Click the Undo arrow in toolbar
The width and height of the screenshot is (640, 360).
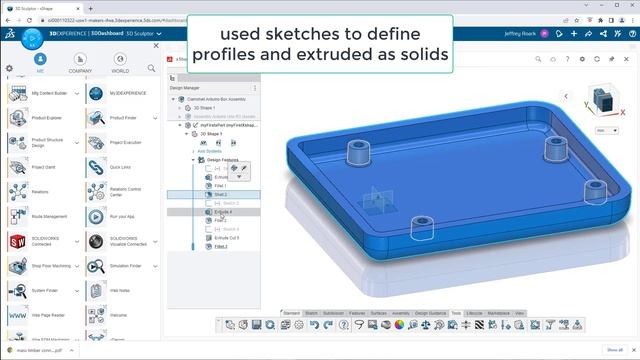(x=314, y=325)
